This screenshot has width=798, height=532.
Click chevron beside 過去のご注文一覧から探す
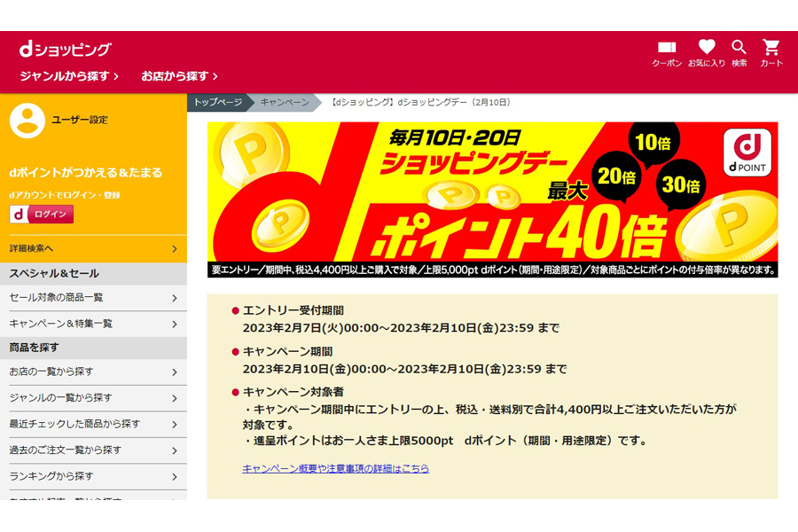coord(175,450)
